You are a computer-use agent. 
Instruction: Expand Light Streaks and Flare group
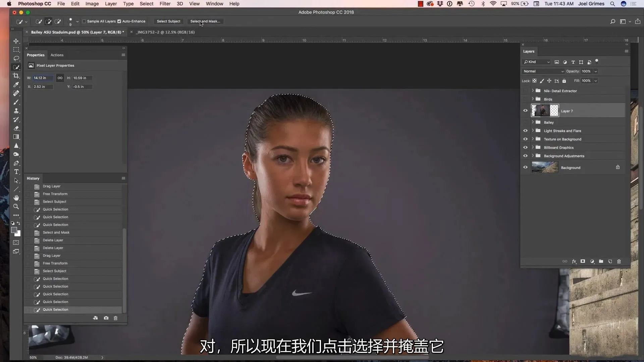[533, 130]
